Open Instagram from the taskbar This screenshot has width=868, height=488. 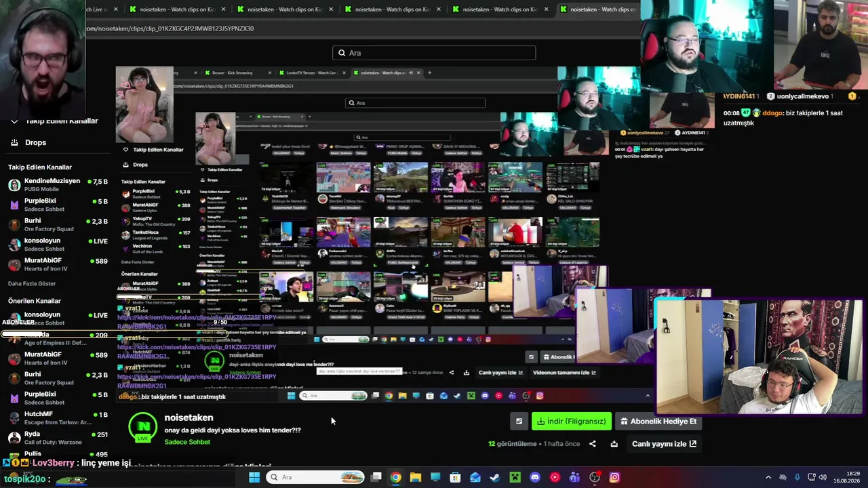[x=614, y=477]
